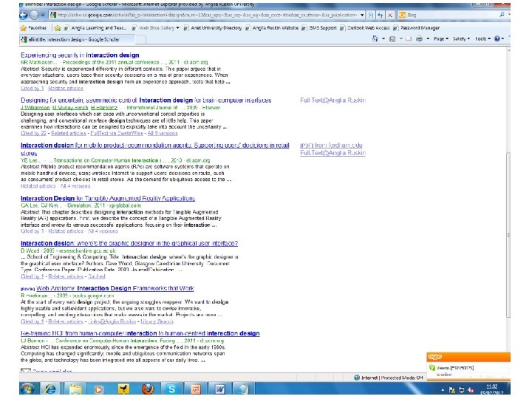Show hidden tray icons arrow
This screenshot has width=532, height=399.
coord(443,390)
